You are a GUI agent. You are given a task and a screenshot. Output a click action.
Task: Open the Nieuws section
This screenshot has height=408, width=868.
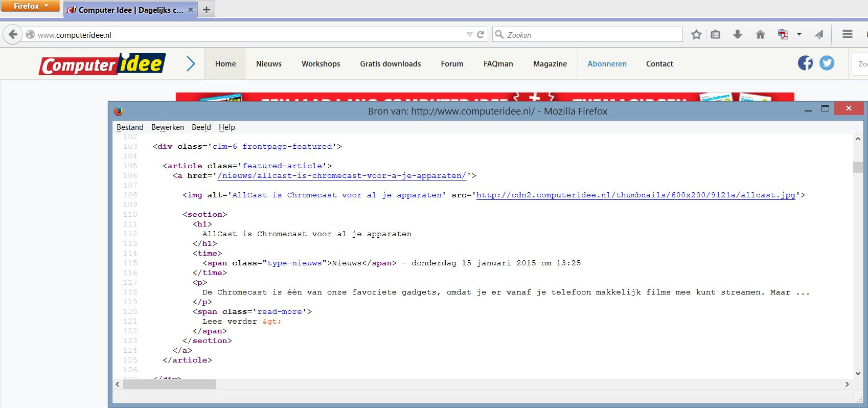point(269,64)
